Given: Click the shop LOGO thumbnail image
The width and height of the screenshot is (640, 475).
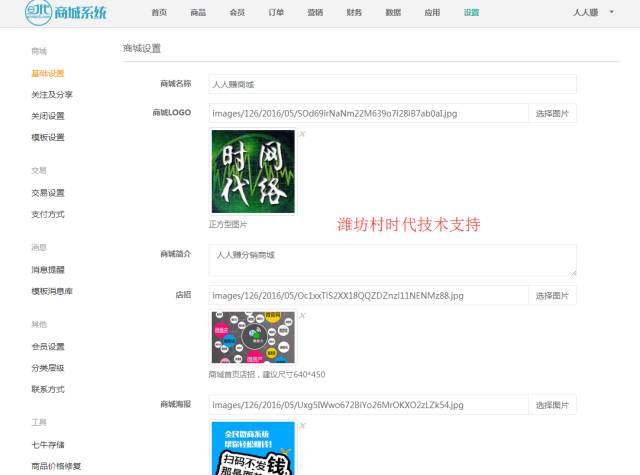Looking at the screenshot, I should (252, 171).
